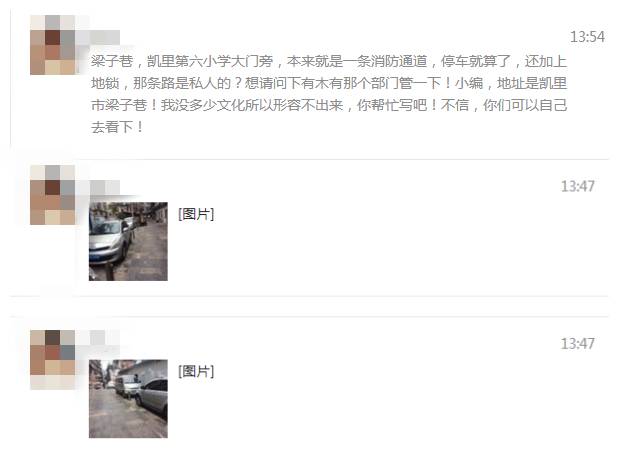Click the phrase 凯里第六小学大门旁 in the message
The width and height of the screenshot is (619, 461).
click(210, 61)
